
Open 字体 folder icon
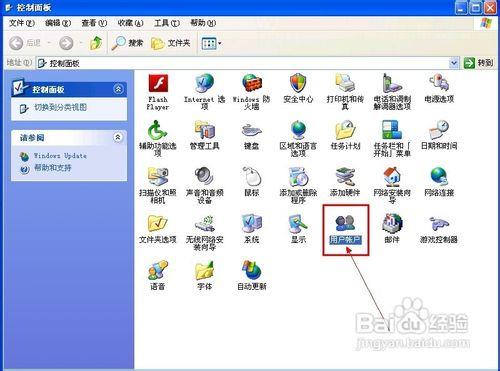[204, 270]
